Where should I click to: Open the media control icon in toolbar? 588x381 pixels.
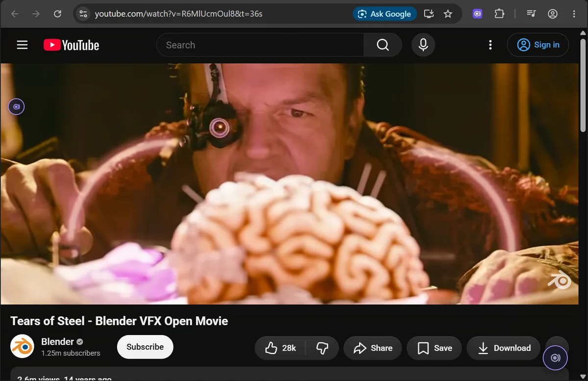531,14
